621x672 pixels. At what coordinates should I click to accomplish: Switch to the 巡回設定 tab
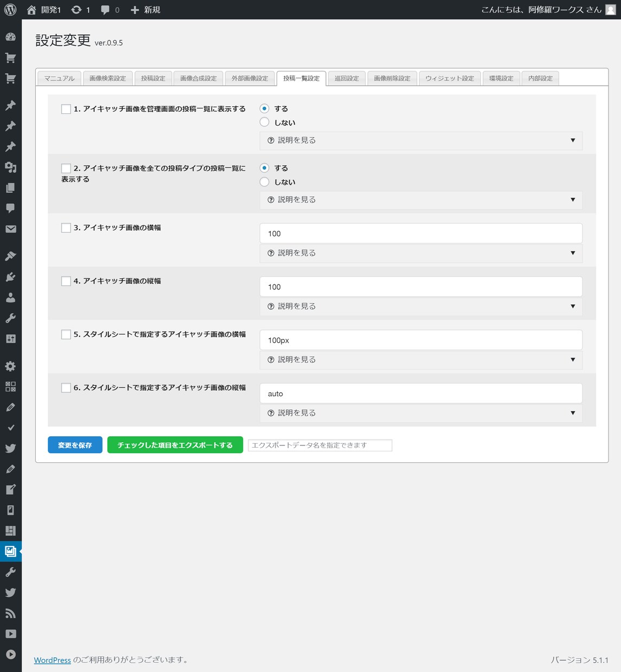(x=347, y=79)
